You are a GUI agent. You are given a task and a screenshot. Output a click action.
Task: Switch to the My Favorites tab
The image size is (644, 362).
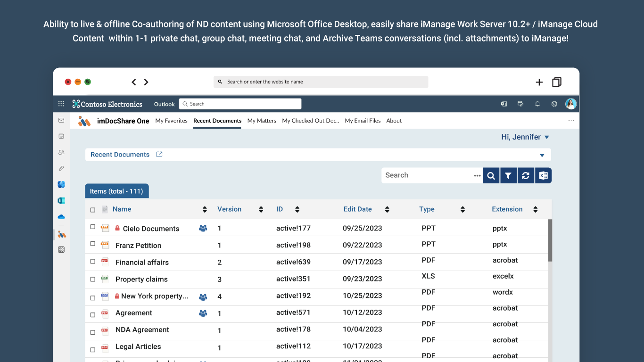click(x=172, y=121)
